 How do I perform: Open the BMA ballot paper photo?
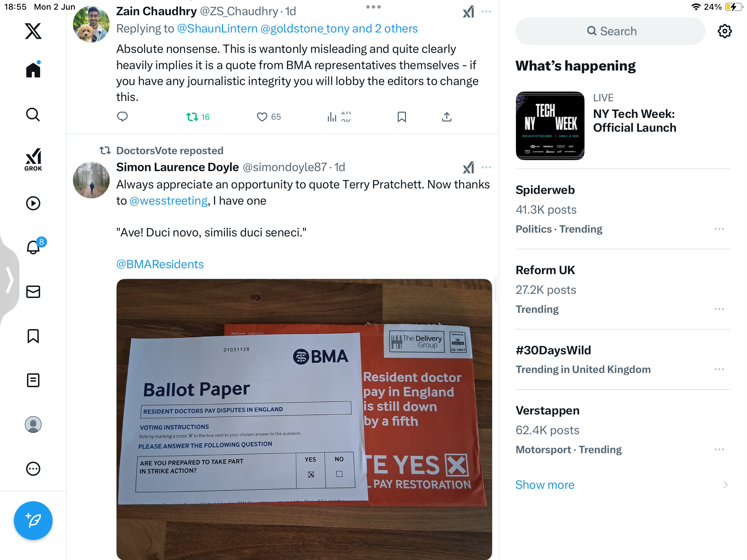point(304,419)
